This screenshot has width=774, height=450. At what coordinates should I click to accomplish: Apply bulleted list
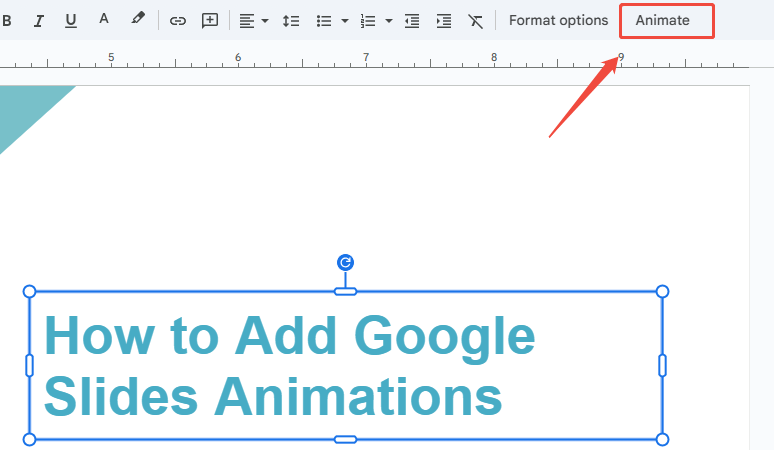point(324,21)
